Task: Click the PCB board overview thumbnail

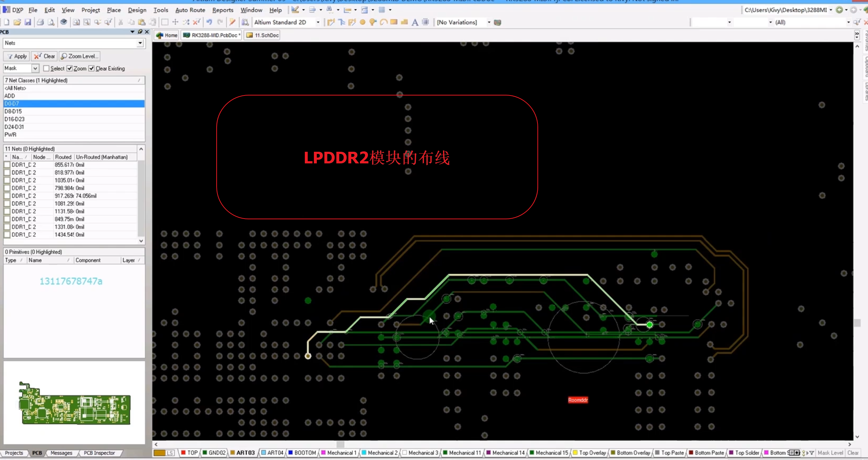Action: point(74,403)
